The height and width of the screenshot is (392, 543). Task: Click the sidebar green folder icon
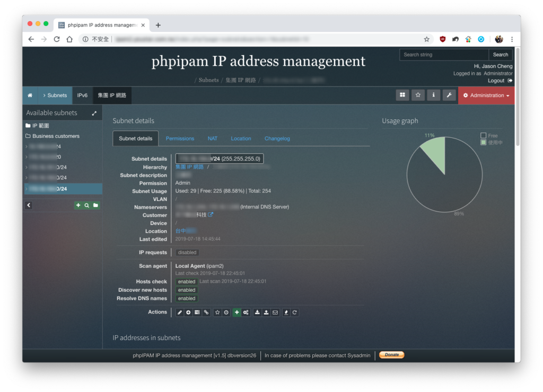(95, 205)
